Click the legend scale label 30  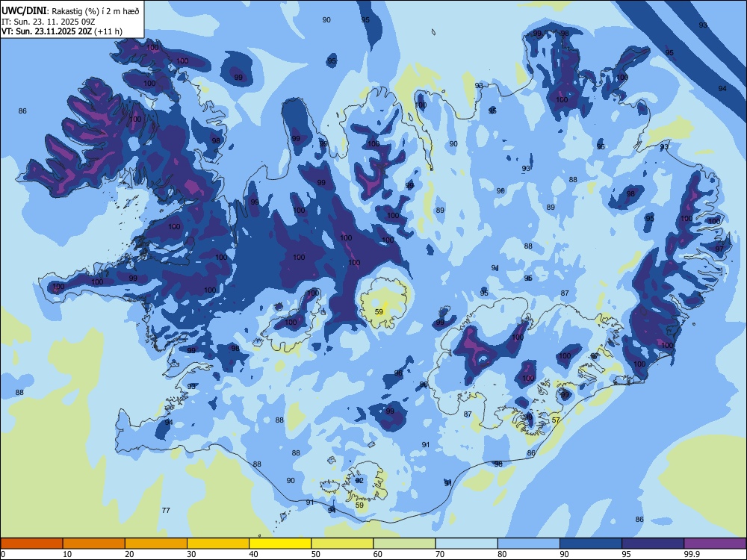(x=191, y=554)
